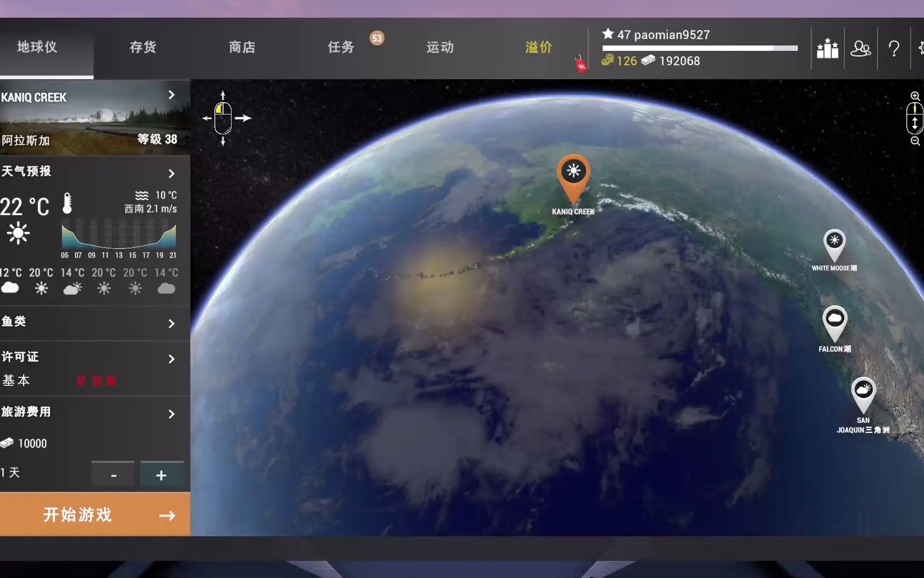Viewport: 924px width, 578px height.
Task: Click the 1 天 trip duration label
Action: point(10,473)
